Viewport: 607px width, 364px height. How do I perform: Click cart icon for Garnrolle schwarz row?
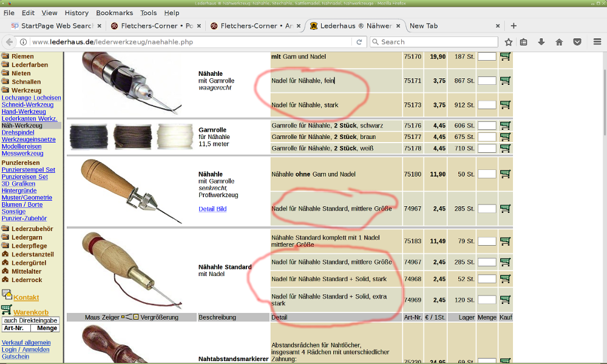coord(505,126)
